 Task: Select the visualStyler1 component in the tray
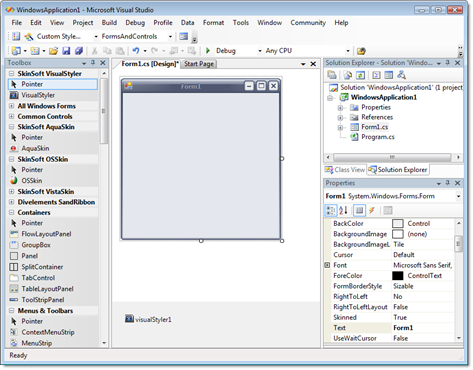[x=148, y=319]
